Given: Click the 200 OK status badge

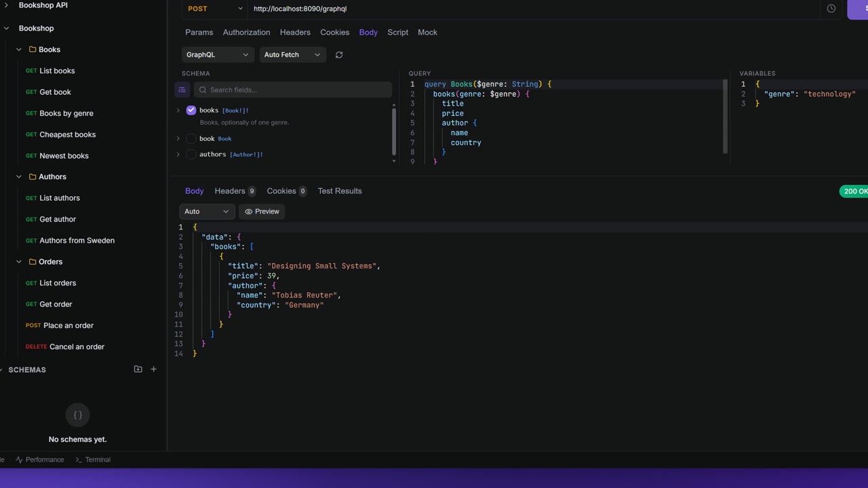Looking at the screenshot, I should point(854,191).
